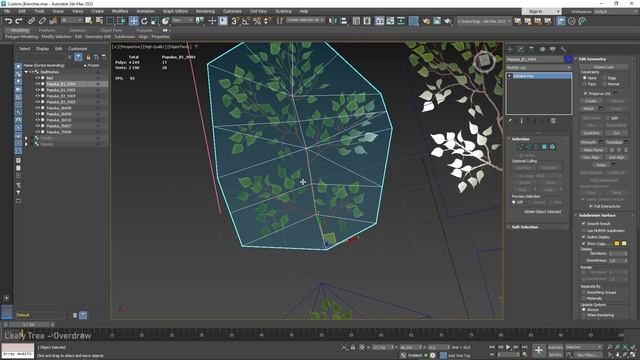Click the Attach button in Edit Geometry

click(x=589, y=109)
